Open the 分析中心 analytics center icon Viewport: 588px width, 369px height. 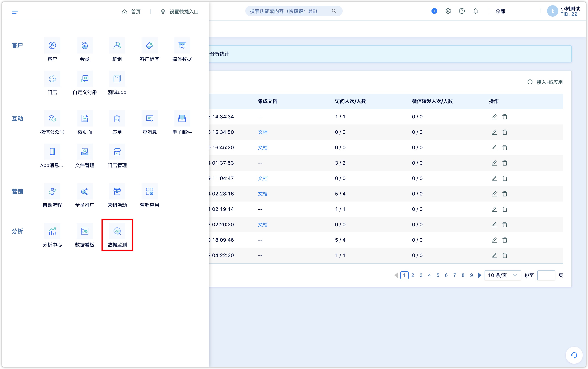coord(52,231)
